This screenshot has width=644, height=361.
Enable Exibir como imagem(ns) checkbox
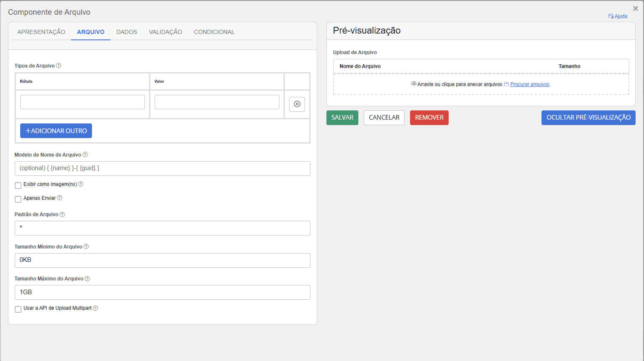coord(18,185)
